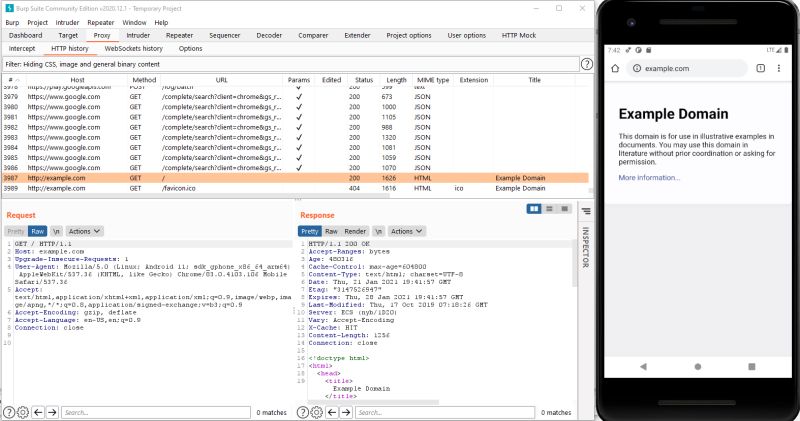
Task: Click the Request panel help icon
Action: point(9,412)
